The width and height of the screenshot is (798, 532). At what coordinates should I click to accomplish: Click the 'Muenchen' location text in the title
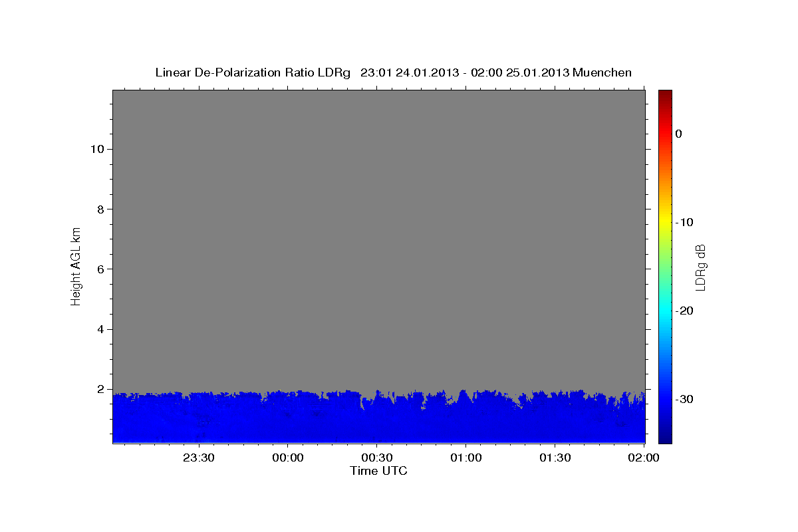click(x=602, y=72)
